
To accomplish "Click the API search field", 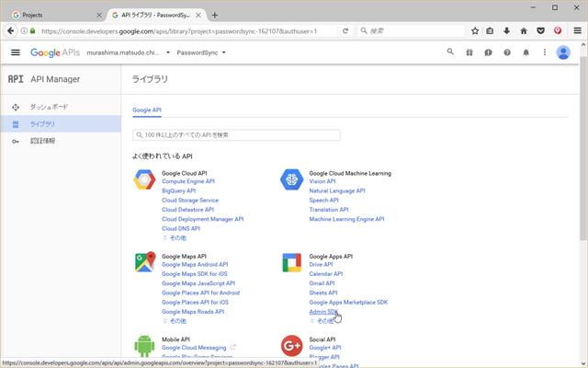I will (x=236, y=135).
